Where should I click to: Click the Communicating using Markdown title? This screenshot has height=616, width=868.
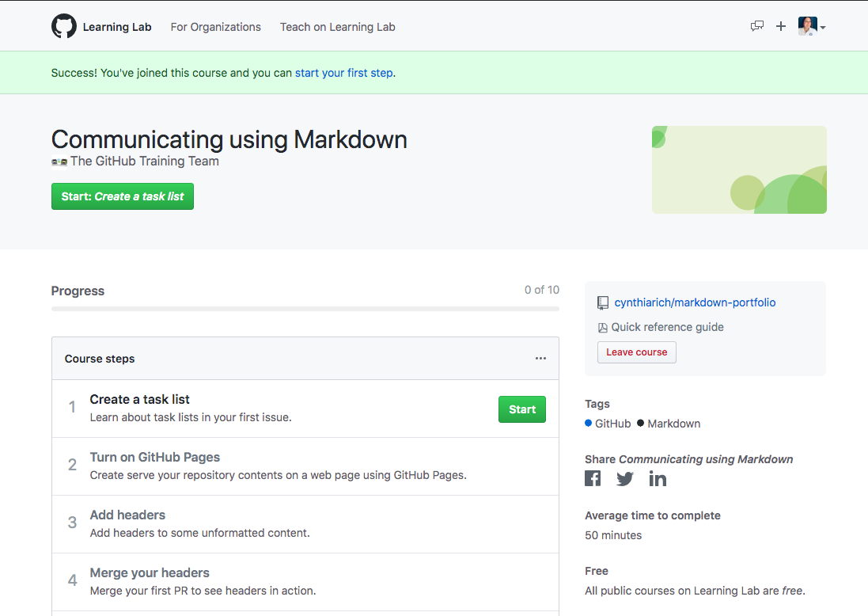point(229,139)
